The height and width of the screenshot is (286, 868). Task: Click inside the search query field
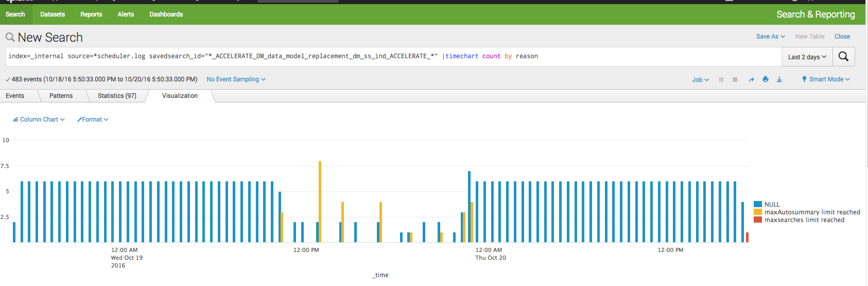point(393,57)
